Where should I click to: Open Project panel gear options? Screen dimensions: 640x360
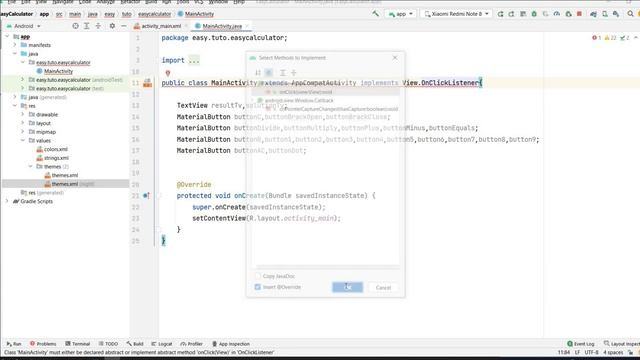pyautogui.click(x=112, y=26)
